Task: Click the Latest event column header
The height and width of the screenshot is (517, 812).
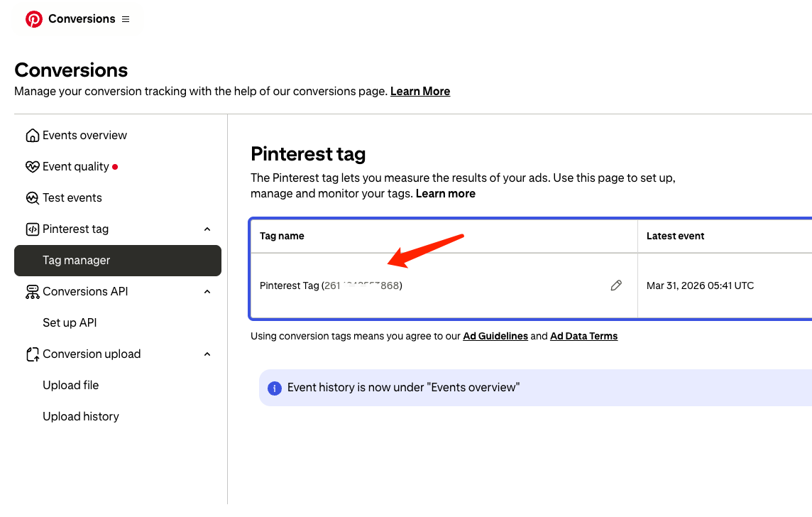Action: pos(675,236)
